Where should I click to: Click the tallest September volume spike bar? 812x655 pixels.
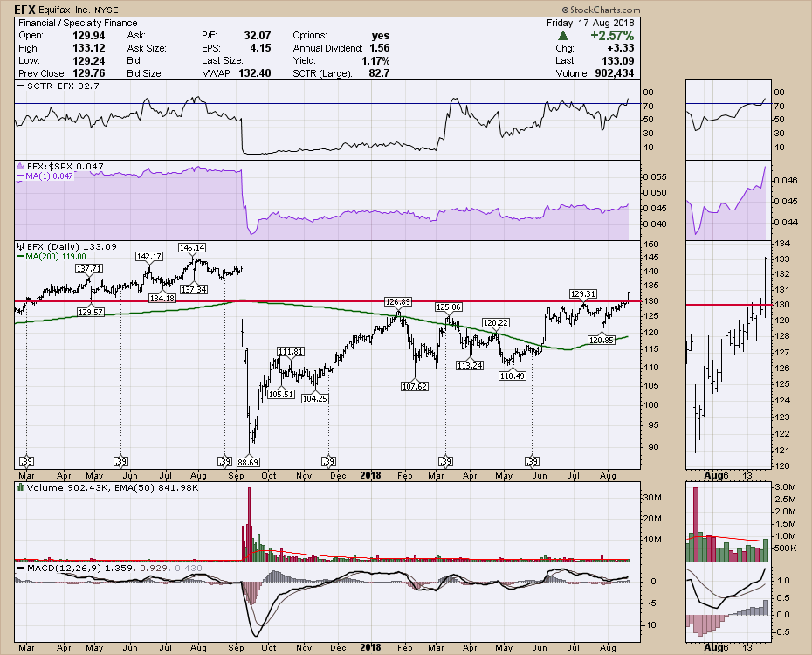pos(249,523)
